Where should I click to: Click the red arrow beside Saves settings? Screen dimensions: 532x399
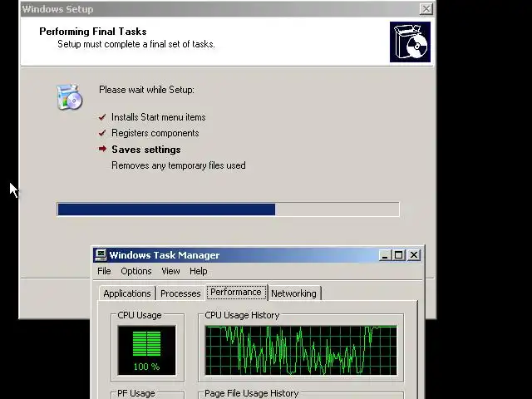[102, 149]
